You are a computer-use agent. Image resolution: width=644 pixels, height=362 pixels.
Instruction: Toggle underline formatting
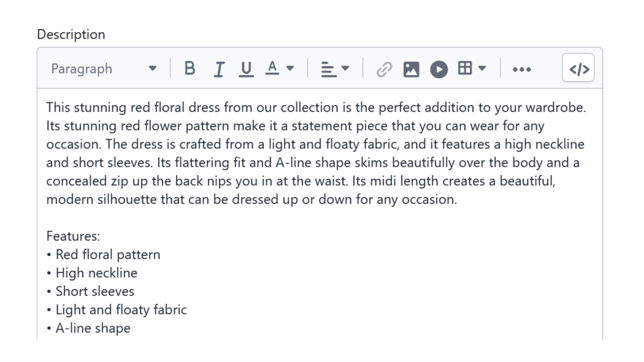click(246, 69)
